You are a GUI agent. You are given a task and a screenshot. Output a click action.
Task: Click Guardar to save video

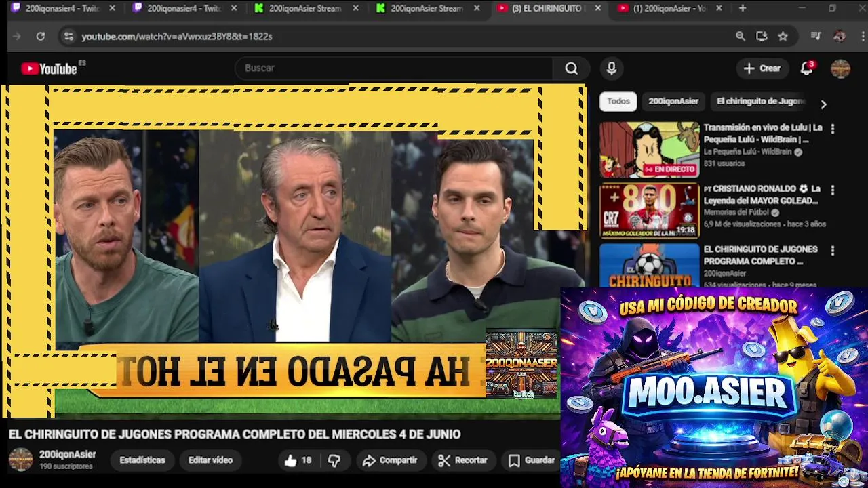click(532, 460)
